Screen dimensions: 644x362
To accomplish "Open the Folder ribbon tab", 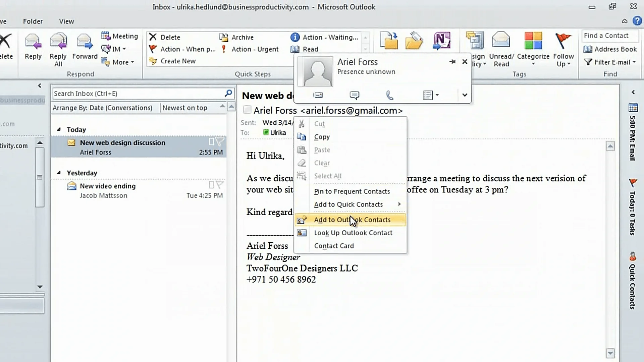I will click(33, 21).
